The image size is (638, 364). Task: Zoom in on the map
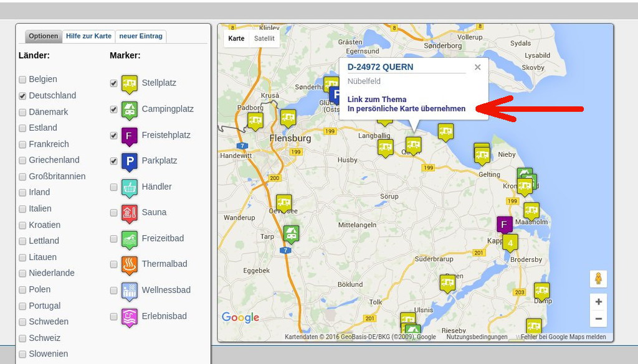pyautogui.click(x=598, y=302)
